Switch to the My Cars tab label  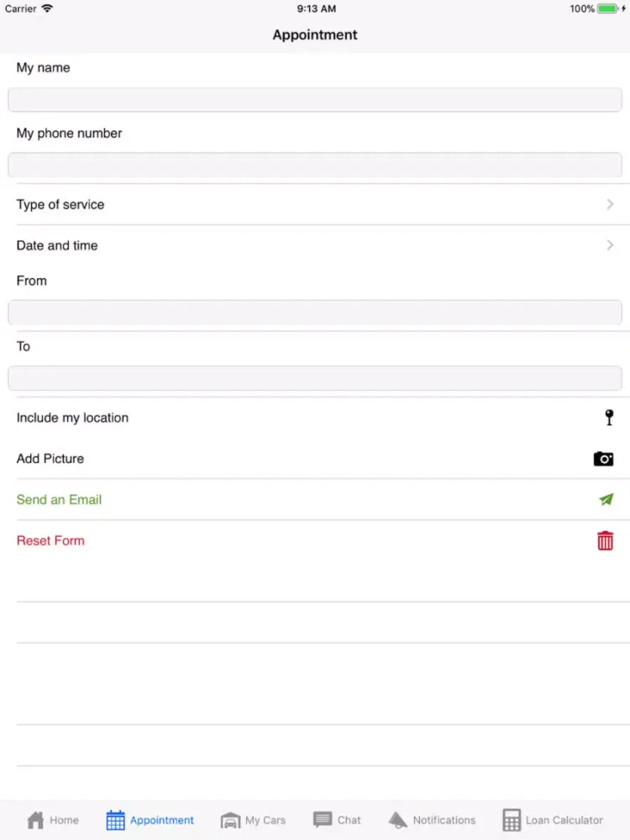(x=265, y=820)
